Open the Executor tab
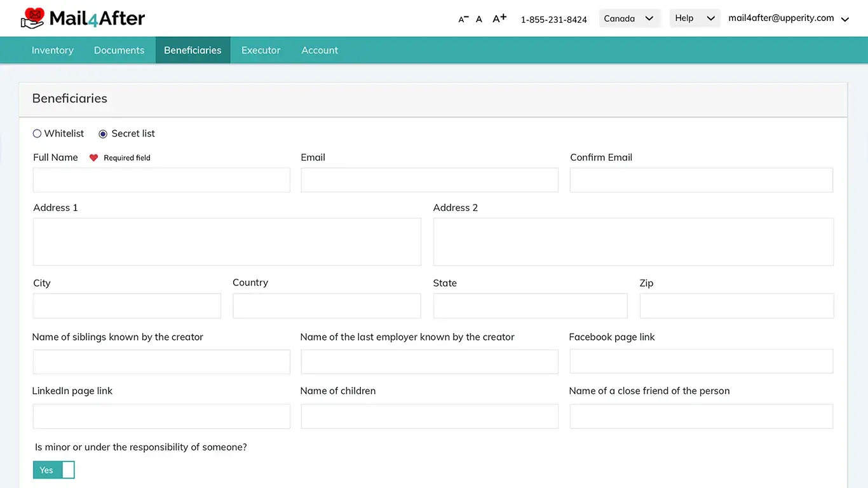Viewport: 868px width, 488px height. (261, 50)
